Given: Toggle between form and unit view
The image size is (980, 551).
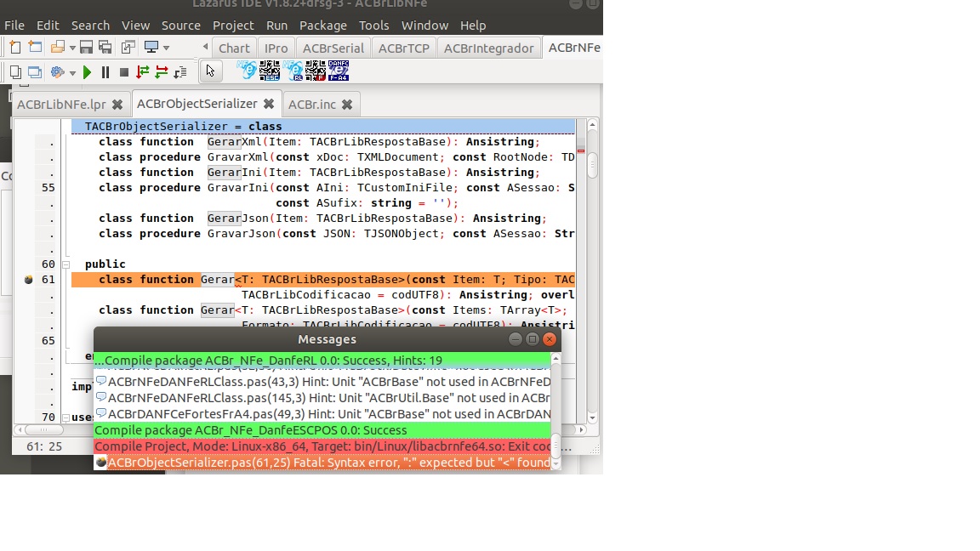Looking at the screenshot, I should [x=128, y=48].
